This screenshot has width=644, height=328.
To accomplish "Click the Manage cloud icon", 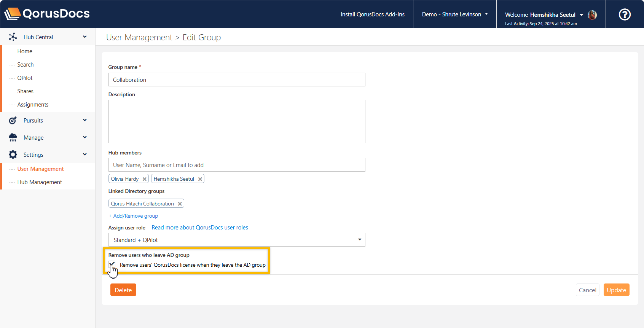I will [13, 137].
